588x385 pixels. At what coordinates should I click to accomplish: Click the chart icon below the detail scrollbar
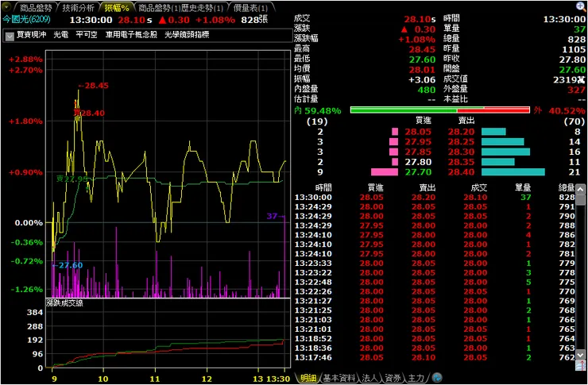(580, 365)
